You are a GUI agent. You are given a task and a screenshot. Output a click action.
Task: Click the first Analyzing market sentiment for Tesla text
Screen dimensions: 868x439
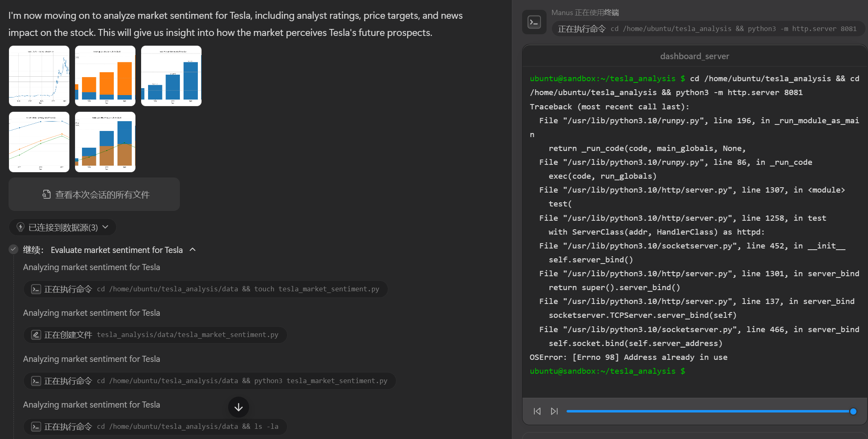click(91, 267)
